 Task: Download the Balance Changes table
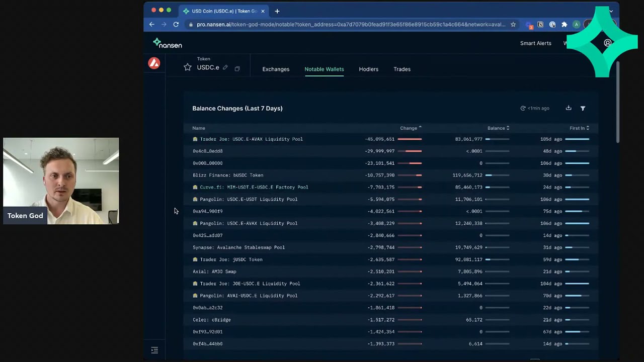tap(569, 108)
